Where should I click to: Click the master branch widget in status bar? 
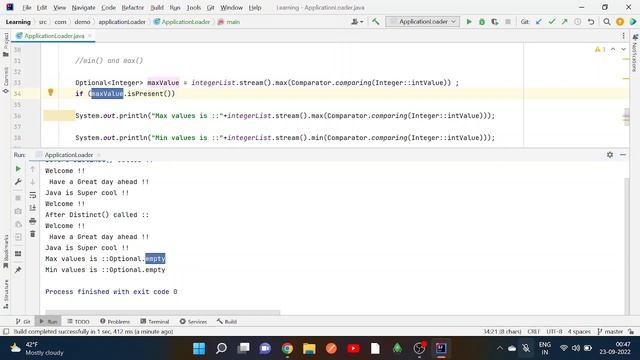(610, 331)
